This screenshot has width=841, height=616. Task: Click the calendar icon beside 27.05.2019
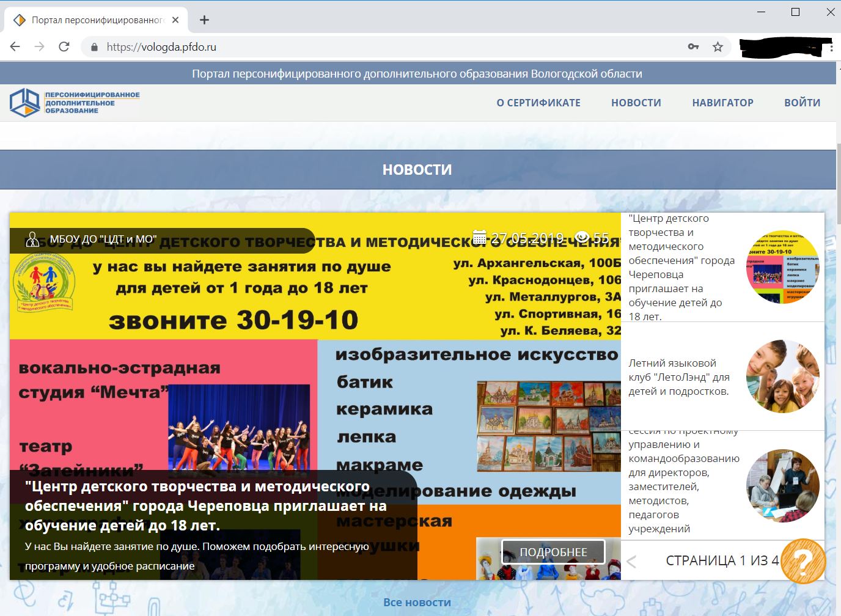480,237
